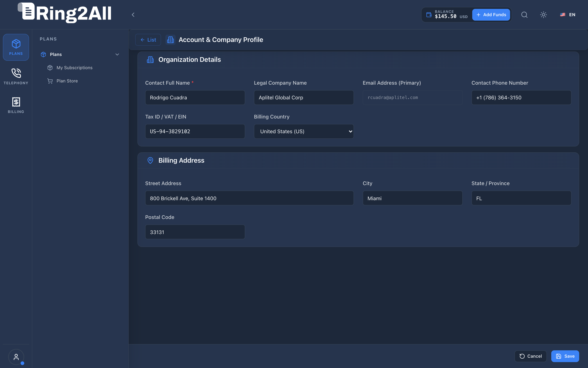Open the user profile avatar menu
Viewport: 588px width, 368px height.
click(x=16, y=357)
